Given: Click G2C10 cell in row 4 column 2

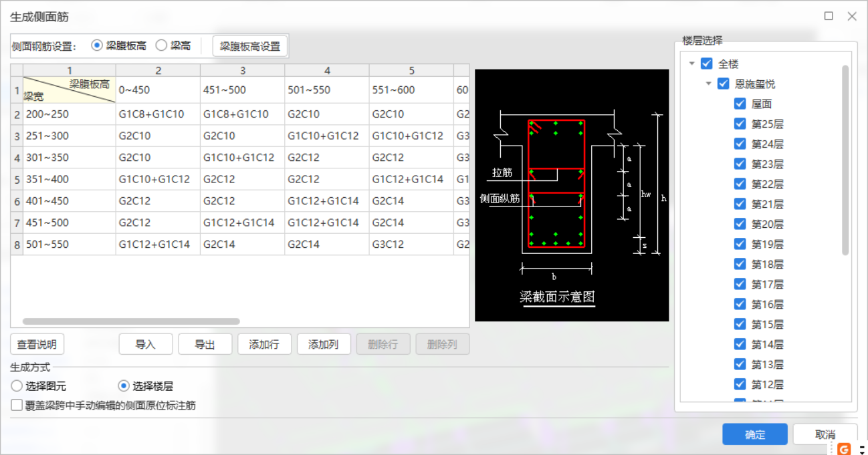Looking at the screenshot, I should (158, 158).
